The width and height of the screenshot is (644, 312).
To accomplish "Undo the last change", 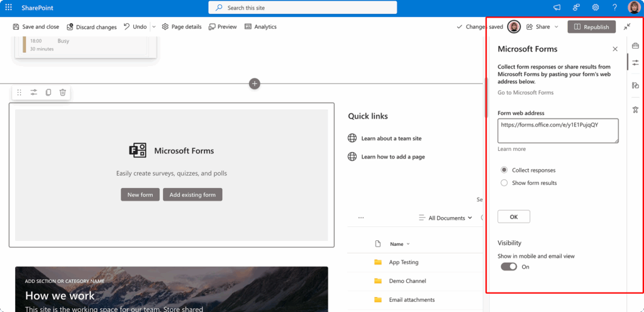I will pyautogui.click(x=135, y=26).
